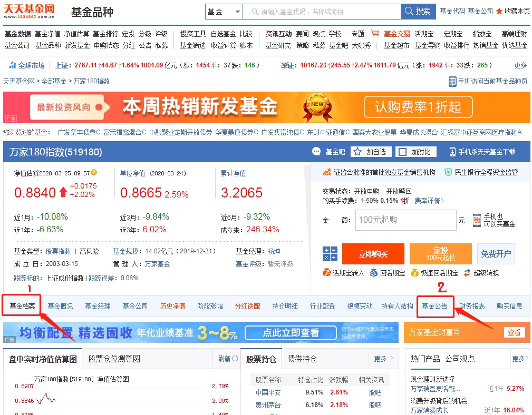This screenshot has height=415, width=532.
Task: Switch to the 基金公告 tab
Action: 434,306
